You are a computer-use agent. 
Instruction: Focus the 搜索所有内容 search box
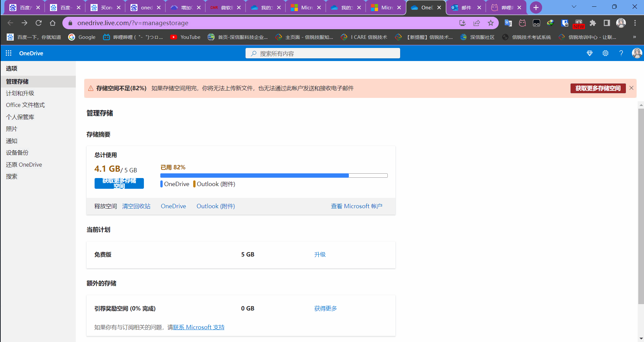tap(323, 53)
